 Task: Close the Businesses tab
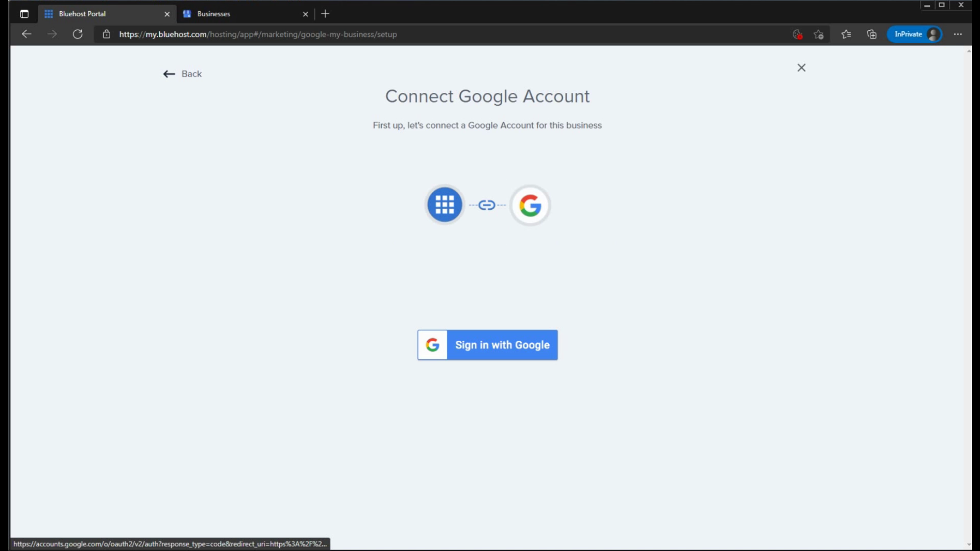click(x=305, y=14)
